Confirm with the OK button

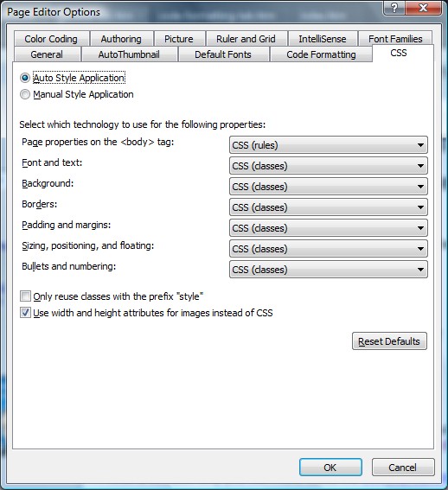click(x=330, y=468)
